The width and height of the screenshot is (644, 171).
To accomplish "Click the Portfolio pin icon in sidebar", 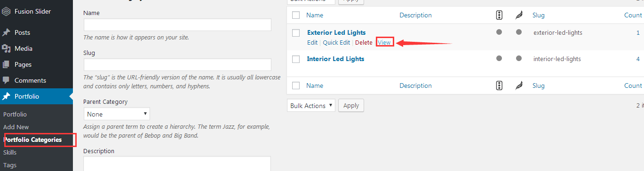I will pos(6,96).
